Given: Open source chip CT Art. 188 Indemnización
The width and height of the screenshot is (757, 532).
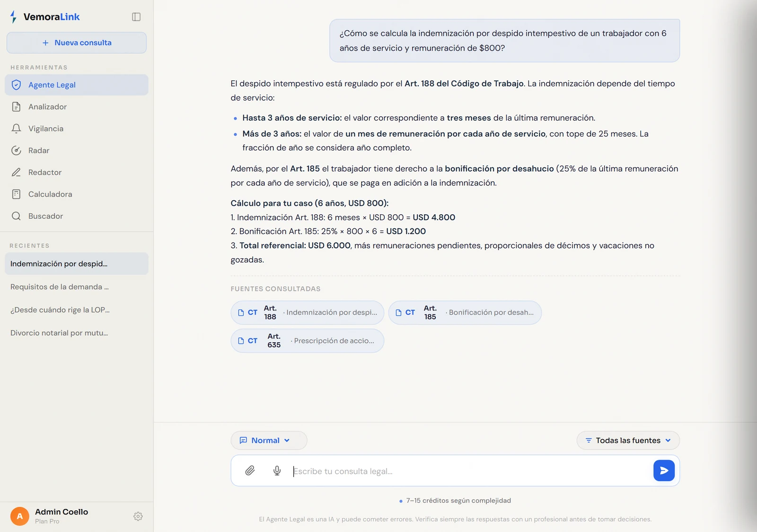Looking at the screenshot, I should [x=308, y=313].
